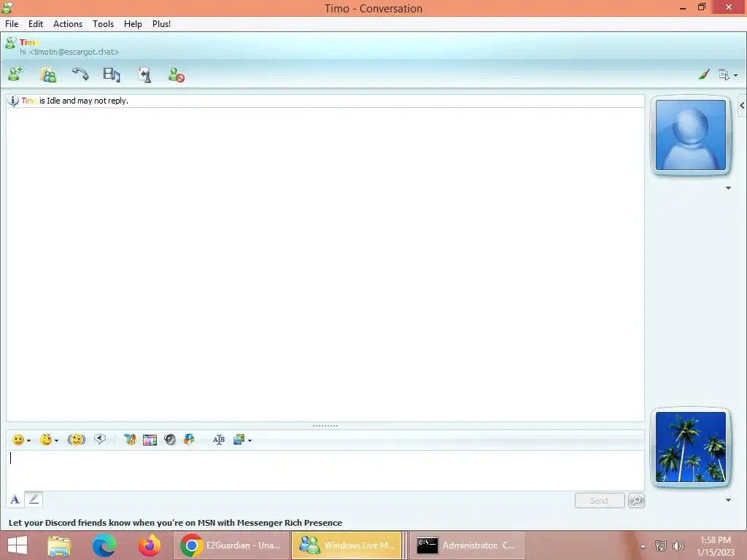Click Timo's contact name in header
The height and width of the screenshot is (560, 747).
click(x=29, y=42)
